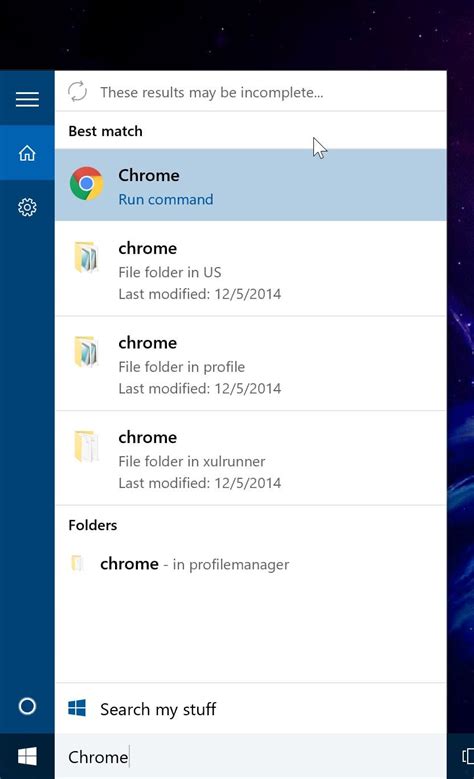This screenshot has height=779, width=474.
Task: Click the folder icon of chrome in profile
Action: 86,351
